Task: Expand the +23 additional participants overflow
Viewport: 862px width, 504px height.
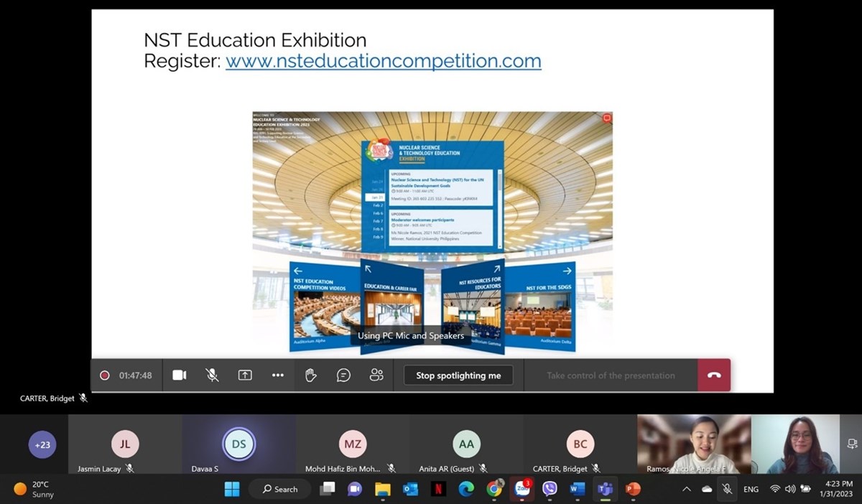Action: pyautogui.click(x=42, y=445)
